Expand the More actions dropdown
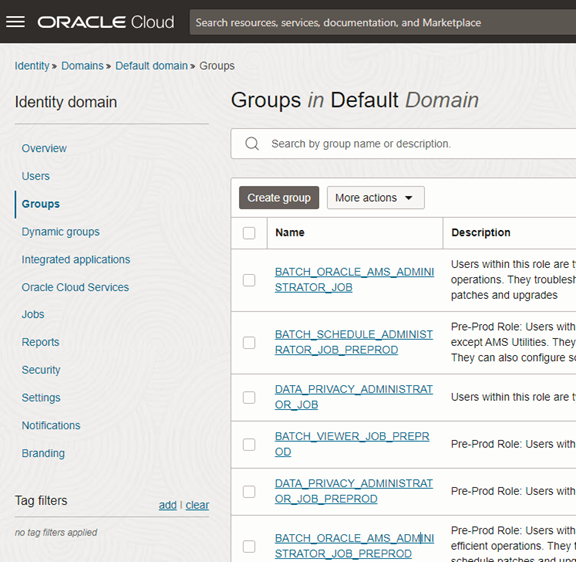This screenshot has height=562, width=576. [376, 198]
